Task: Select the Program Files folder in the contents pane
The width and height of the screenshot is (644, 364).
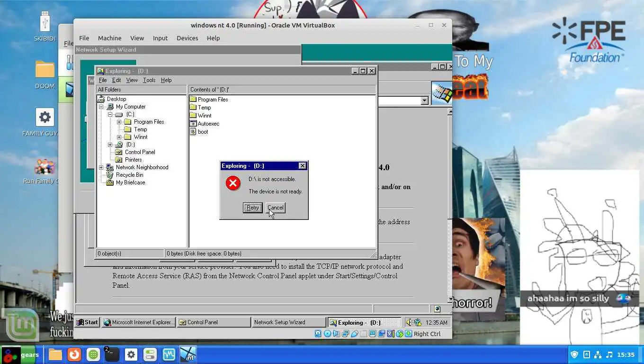Action: [x=209, y=100]
